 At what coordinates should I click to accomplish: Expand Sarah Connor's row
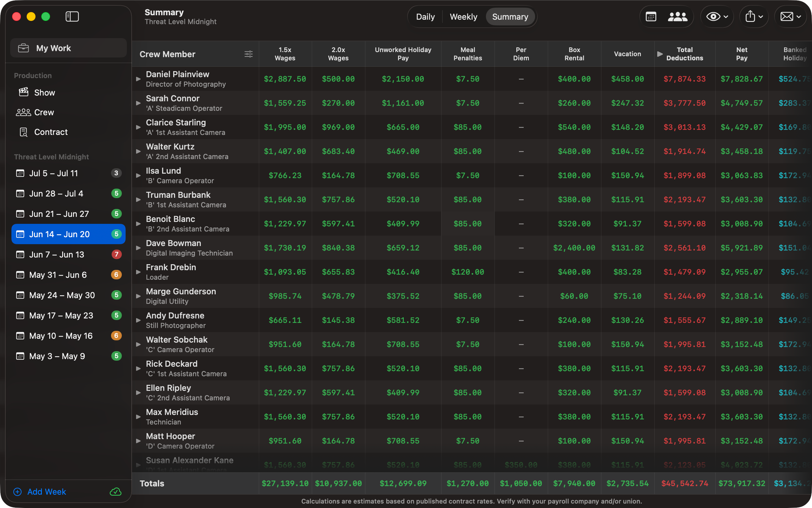pos(138,103)
